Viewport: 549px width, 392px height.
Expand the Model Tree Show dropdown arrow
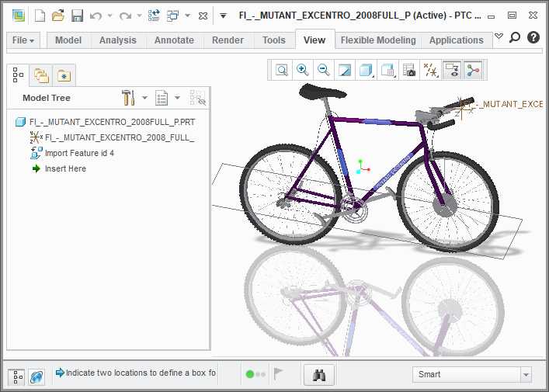pyautogui.click(x=178, y=98)
